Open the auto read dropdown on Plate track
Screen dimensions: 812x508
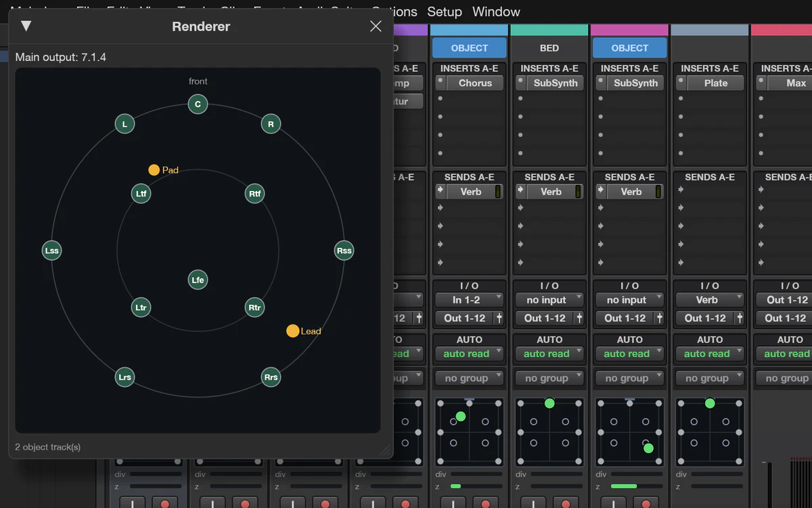click(x=710, y=354)
